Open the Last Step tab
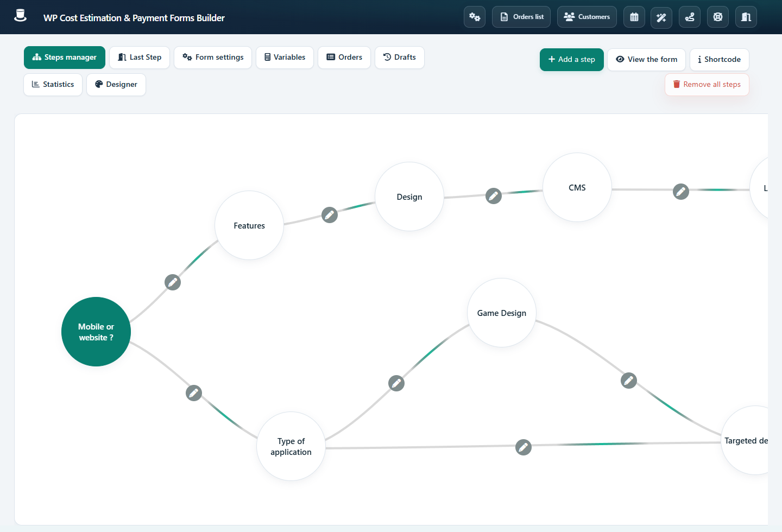 pos(140,58)
